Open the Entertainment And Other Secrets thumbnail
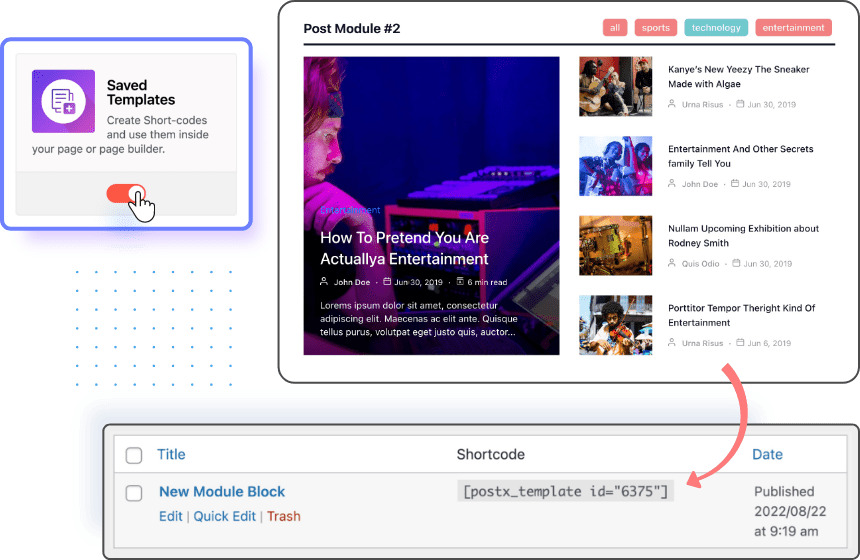Image resolution: width=860 pixels, height=560 pixels. [x=615, y=166]
